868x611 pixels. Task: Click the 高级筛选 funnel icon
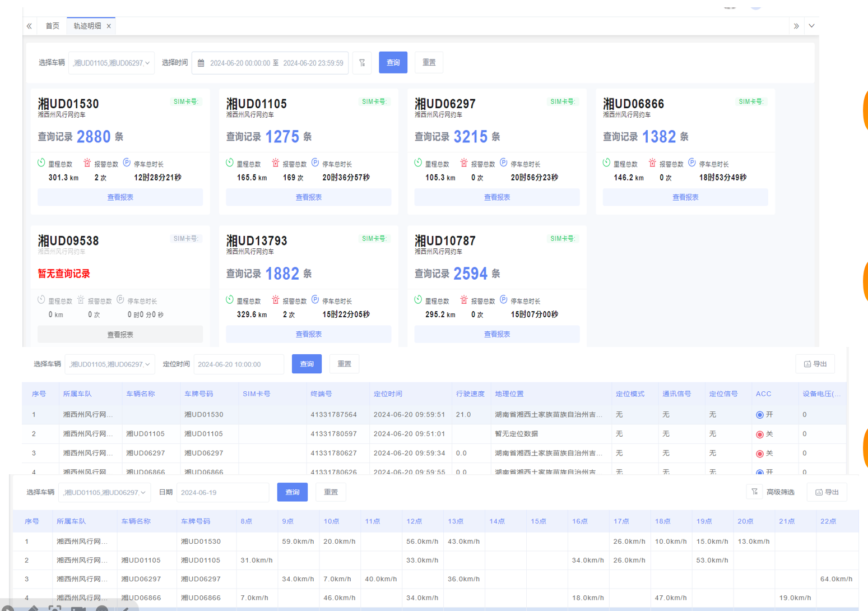pyautogui.click(x=755, y=492)
